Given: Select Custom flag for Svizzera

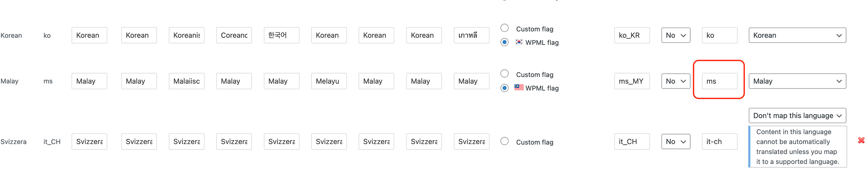Looking at the screenshot, I should tap(504, 141).
